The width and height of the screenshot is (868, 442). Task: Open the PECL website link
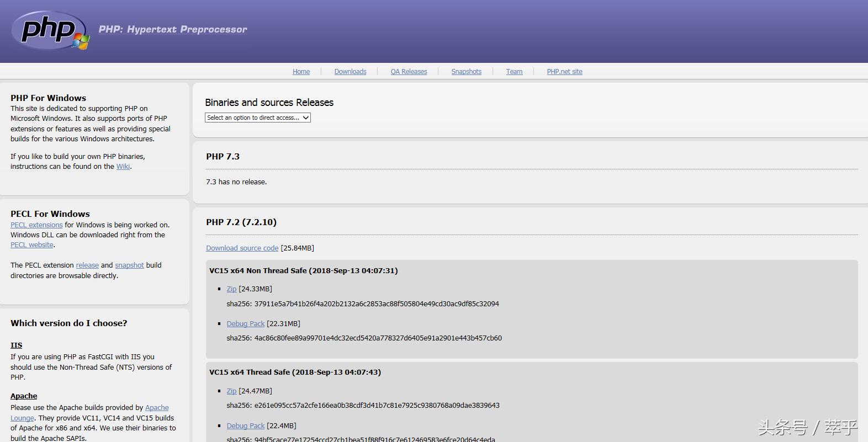click(32, 245)
